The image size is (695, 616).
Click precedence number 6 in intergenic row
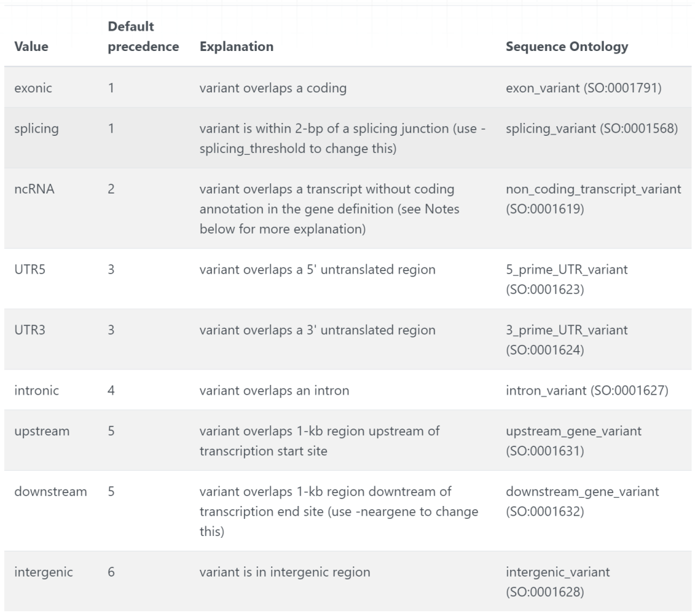click(x=111, y=572)
